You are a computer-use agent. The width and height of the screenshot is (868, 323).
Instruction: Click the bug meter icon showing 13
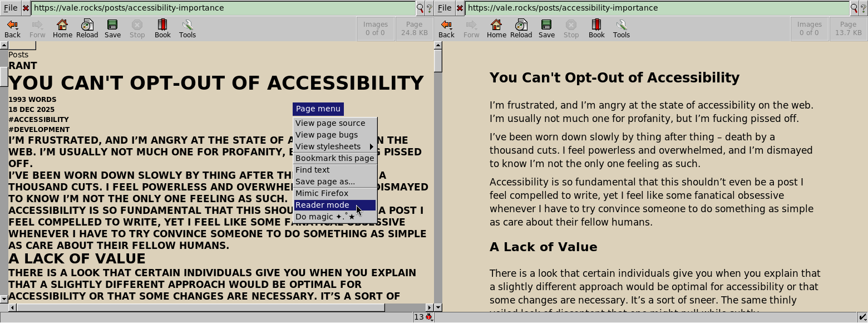(423, 317)
